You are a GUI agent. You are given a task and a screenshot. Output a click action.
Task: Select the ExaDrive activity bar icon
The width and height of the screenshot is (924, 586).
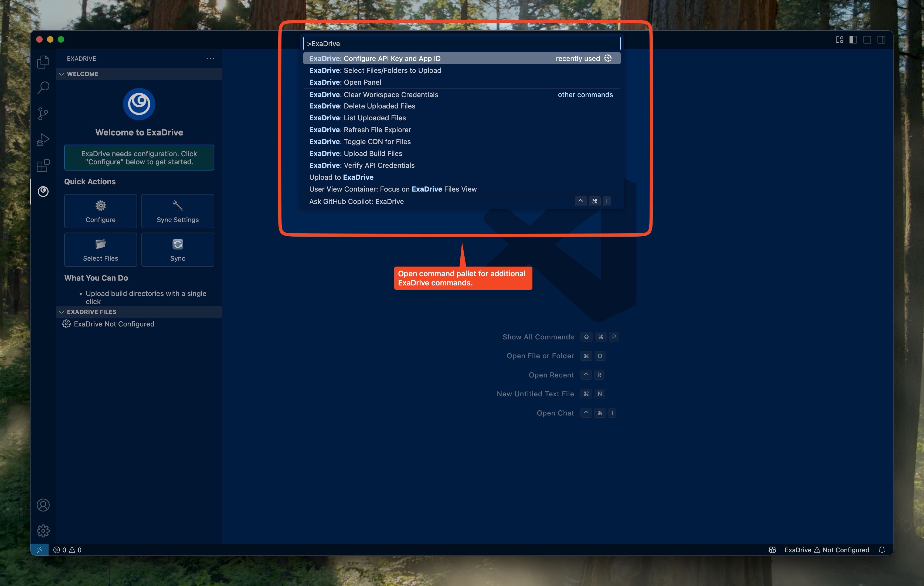43,191
